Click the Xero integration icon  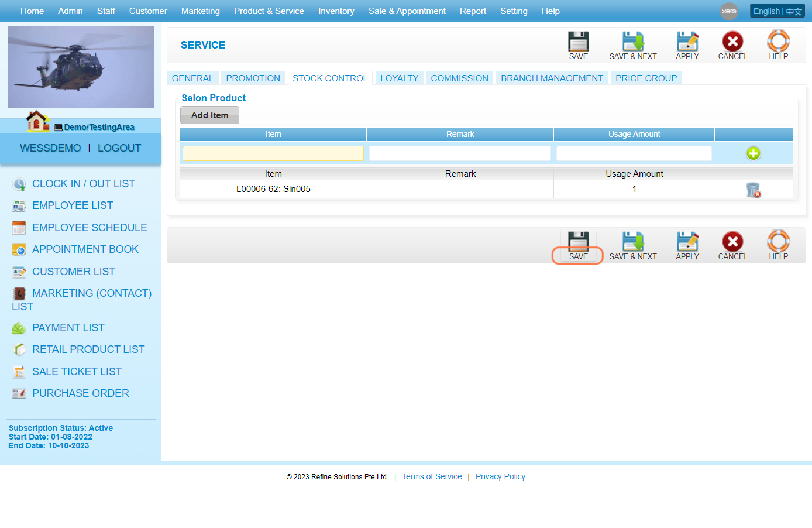(x=729, y=11)
